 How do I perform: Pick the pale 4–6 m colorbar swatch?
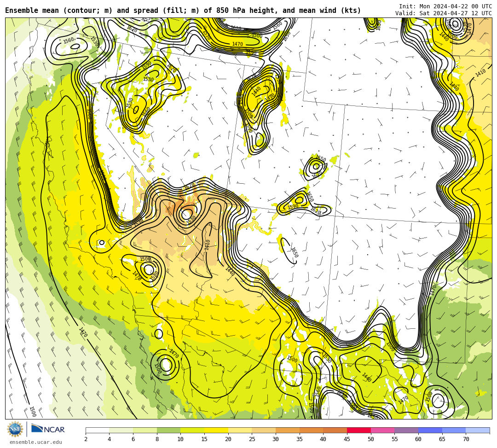point(121,430)
